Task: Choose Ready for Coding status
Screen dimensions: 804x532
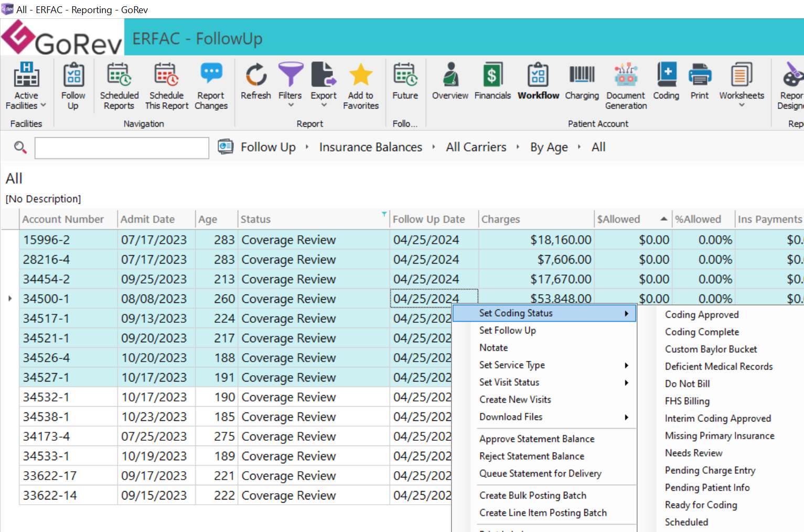Action: click(x=701, y=505)
